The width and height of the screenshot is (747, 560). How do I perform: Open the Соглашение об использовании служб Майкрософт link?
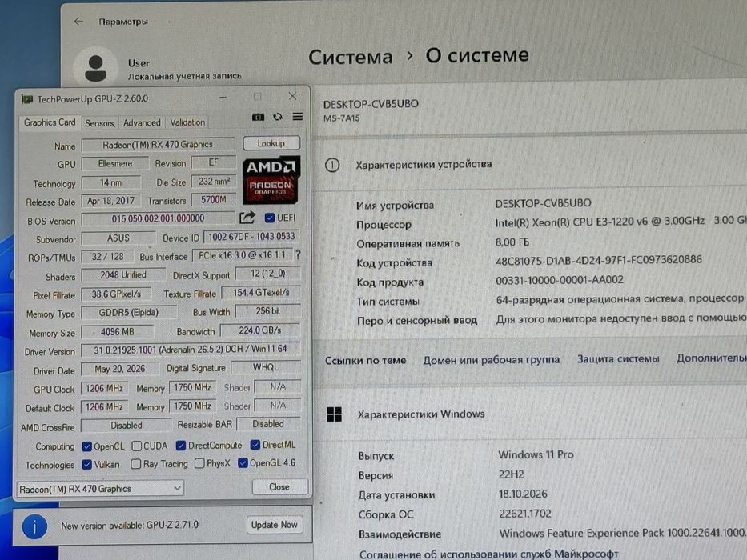tap(488, 554)
